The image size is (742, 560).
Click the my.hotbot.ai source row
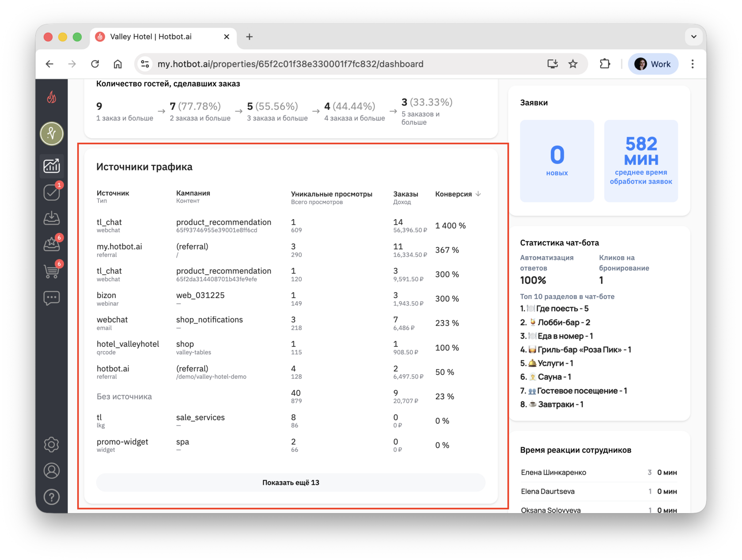click(291, 250)
